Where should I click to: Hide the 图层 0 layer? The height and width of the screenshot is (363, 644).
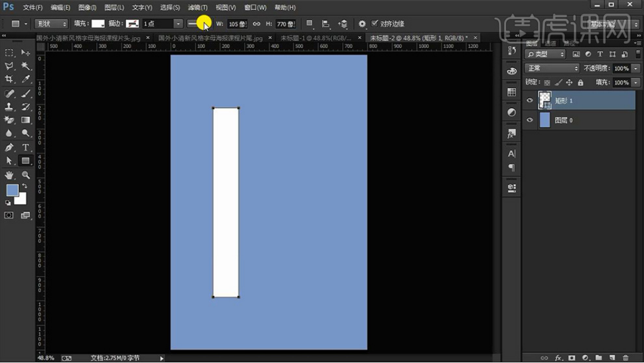pyautogui.click(x=530, y=120)
